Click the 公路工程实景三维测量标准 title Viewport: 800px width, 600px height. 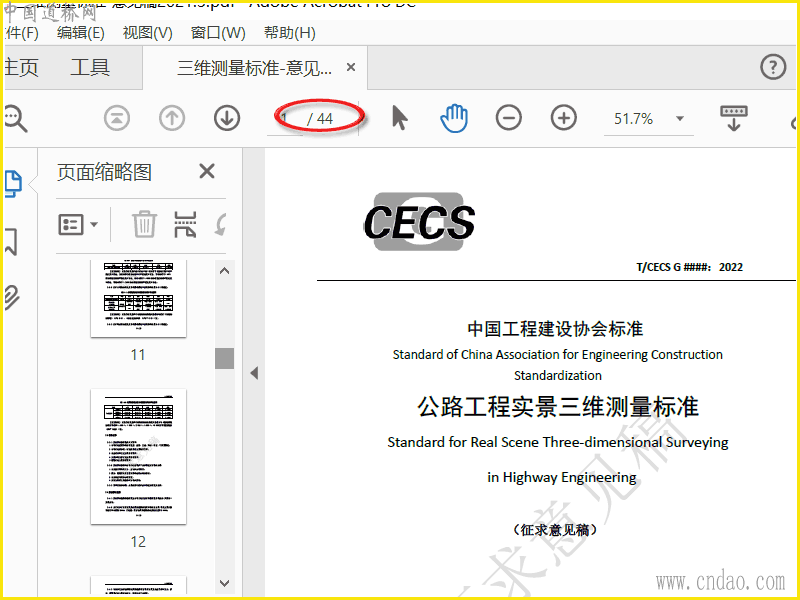[558, 407]
